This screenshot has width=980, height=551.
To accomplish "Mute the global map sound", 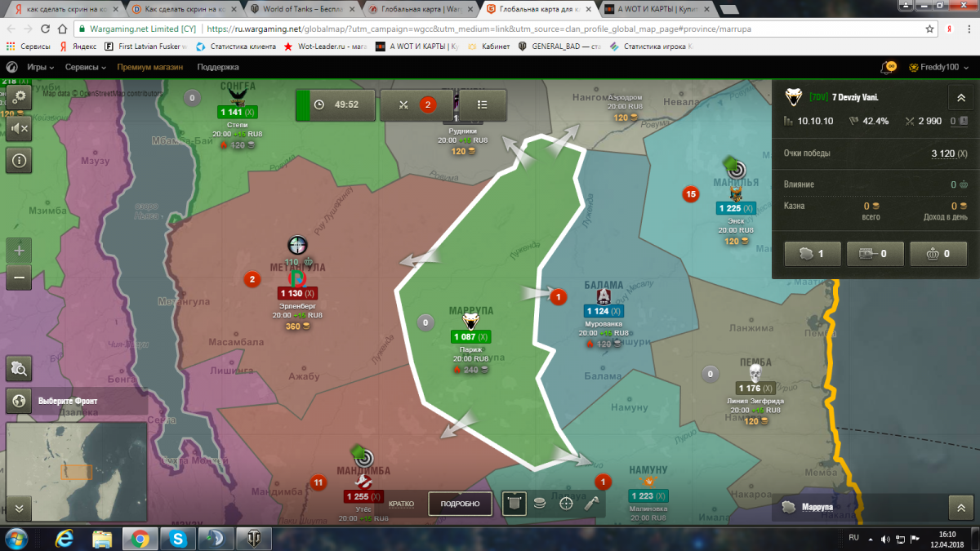I will click(18, 128).
